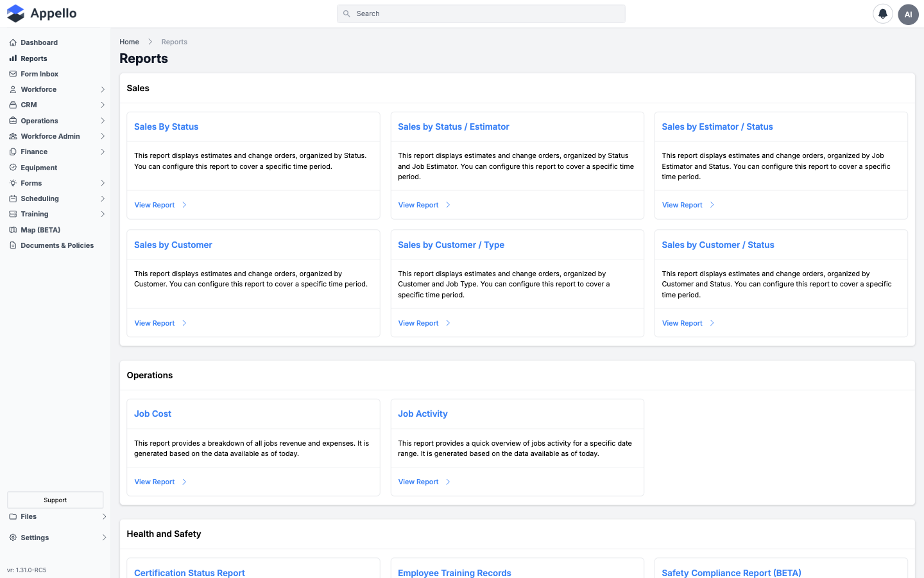Expand the CRM menu chevron
The height and width of the screenshot is (578, 924).
[103, 105]
